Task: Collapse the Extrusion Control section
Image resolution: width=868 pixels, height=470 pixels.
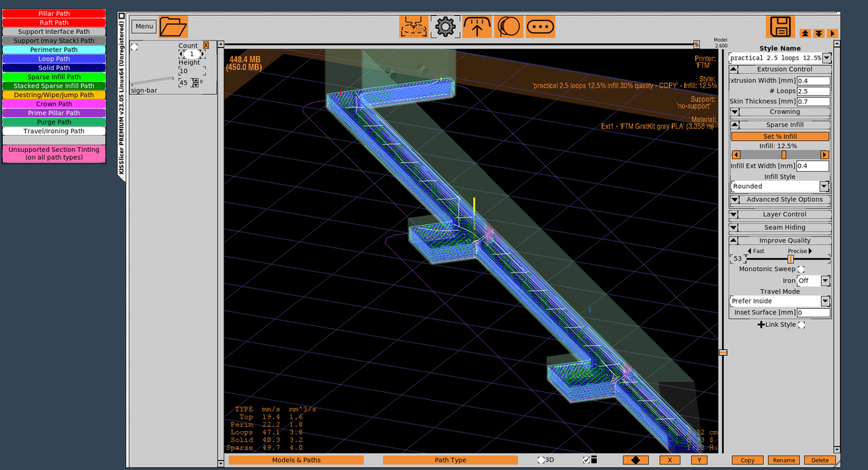Action: (x=734, y=69)
